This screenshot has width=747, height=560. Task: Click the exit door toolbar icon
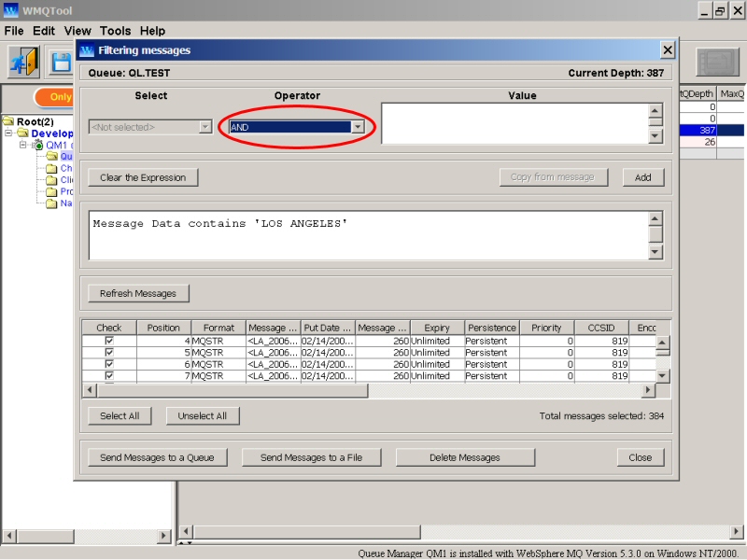(23, 62)
